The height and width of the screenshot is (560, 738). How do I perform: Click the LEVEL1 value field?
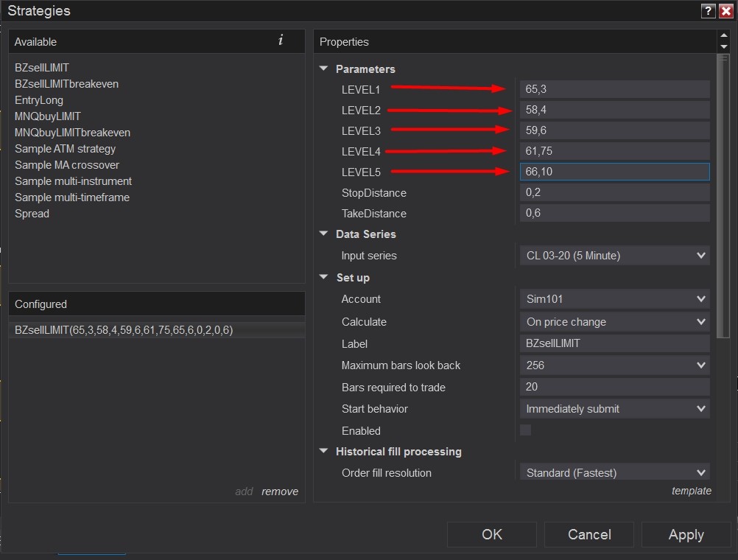tap(615, 89)
